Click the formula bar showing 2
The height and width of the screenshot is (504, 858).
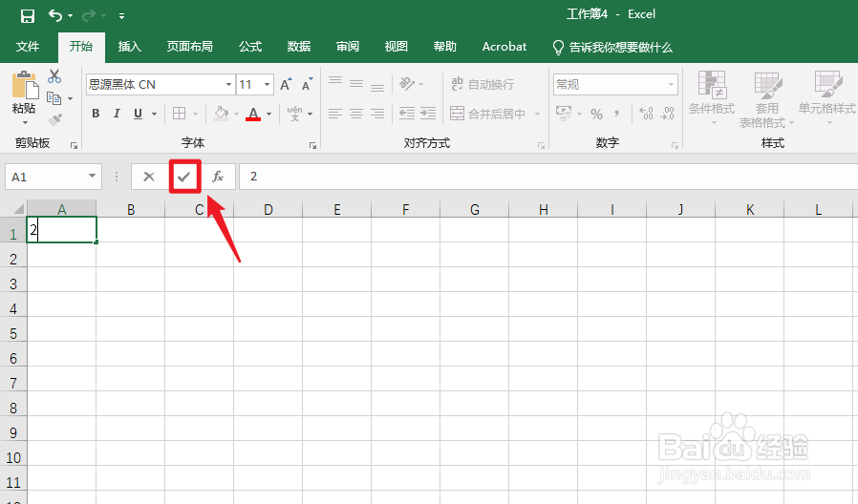pos(548,177)
